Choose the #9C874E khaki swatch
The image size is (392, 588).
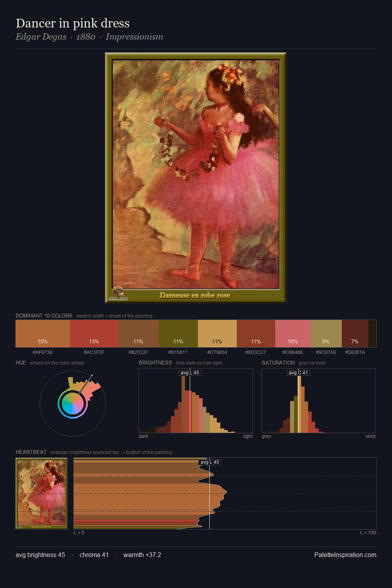326,334
